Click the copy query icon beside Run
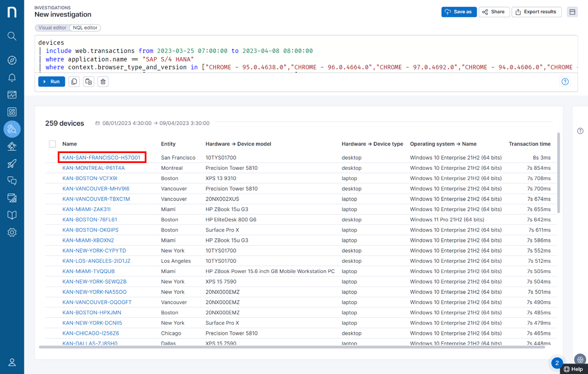The height and width of the screenshot is (374, 588). [x=74, y=82]
